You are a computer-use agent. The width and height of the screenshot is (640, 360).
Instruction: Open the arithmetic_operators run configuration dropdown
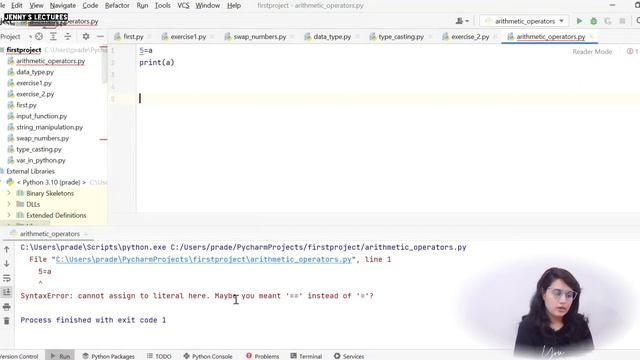524,21
